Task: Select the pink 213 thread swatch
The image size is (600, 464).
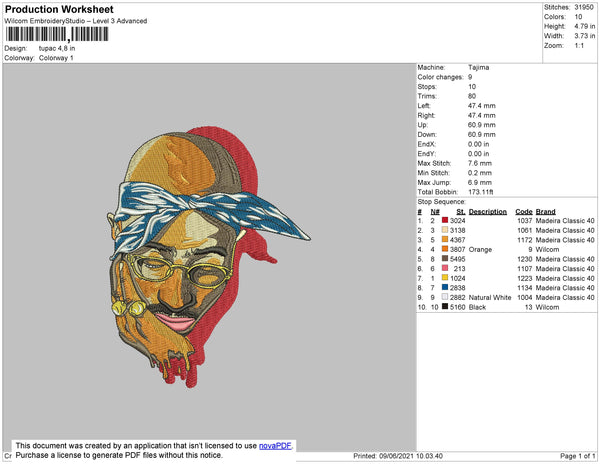Action: (x=445, y=268)
